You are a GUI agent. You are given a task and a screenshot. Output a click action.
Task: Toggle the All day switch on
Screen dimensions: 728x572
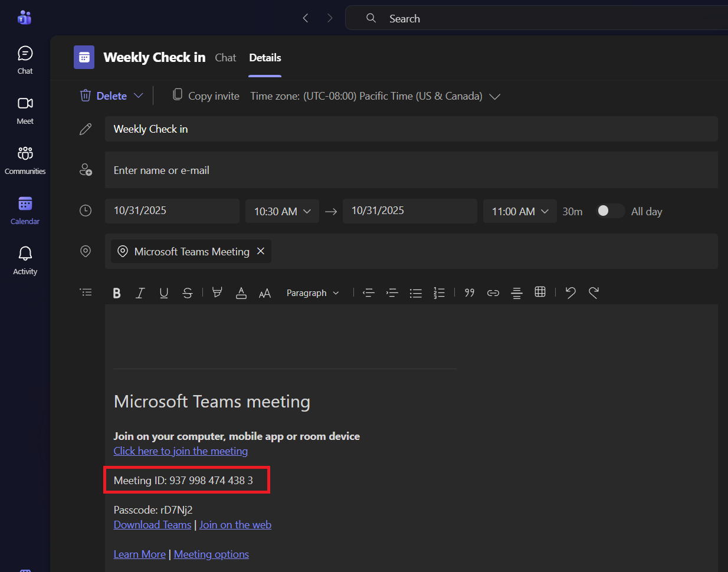[610, 211]
